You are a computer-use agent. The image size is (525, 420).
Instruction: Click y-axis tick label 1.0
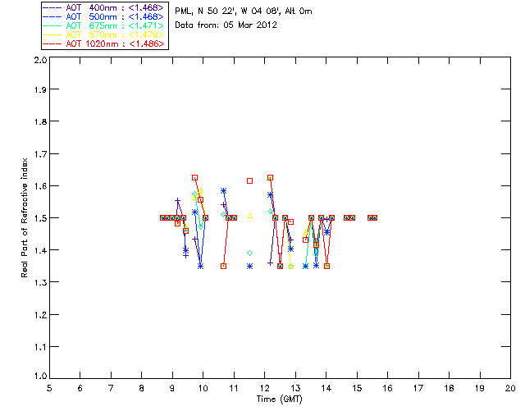40,376
